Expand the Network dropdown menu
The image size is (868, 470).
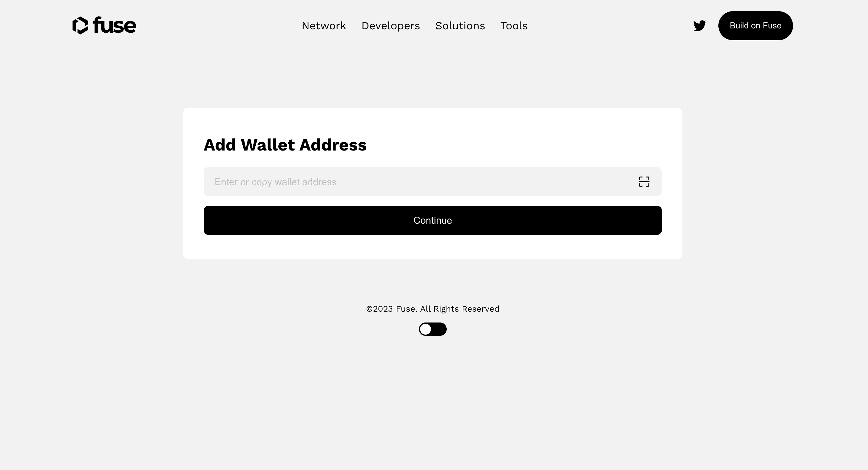(x=324, y=25)
